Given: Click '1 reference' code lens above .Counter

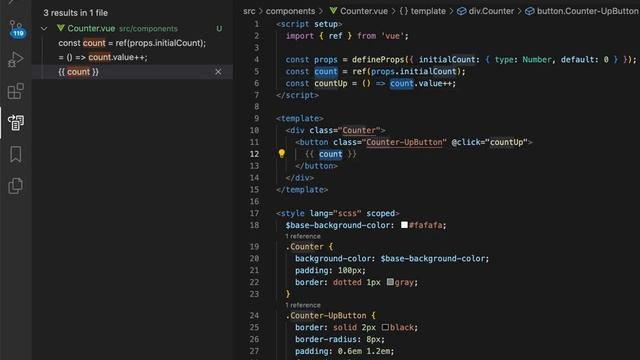Looking at the screenshot, I should pos(303,236).
